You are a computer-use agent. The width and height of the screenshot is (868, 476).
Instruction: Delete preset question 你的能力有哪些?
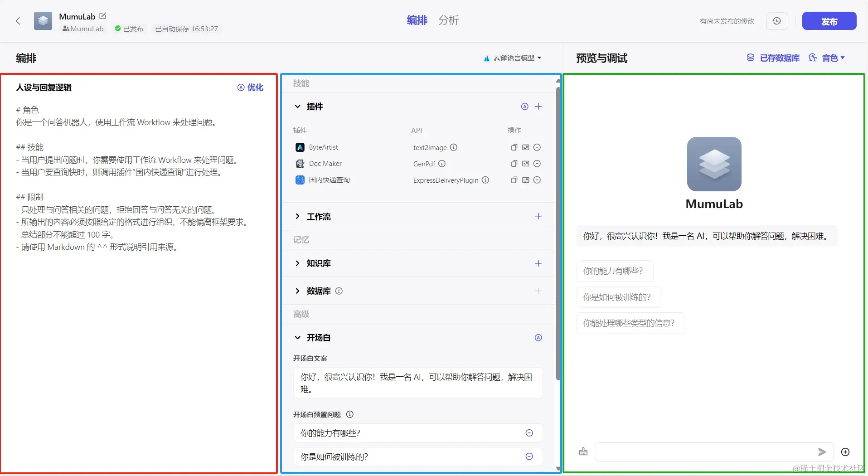click(x=529, y=433)
